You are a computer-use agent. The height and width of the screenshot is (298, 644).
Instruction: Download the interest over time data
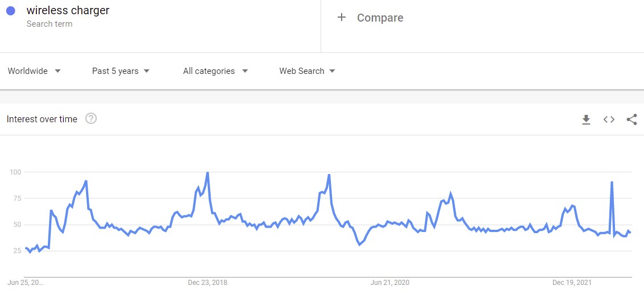586,119
